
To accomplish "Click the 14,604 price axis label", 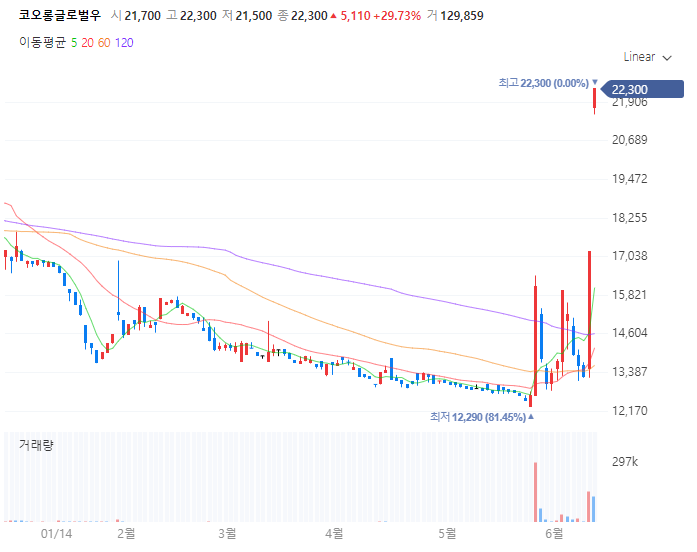I will (x=629, y=333).
